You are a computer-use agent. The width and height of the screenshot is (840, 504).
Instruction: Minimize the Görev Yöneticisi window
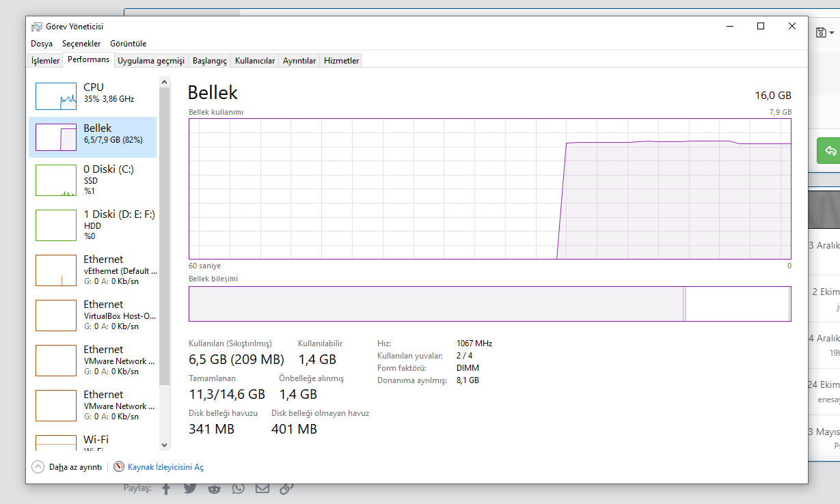click(x=730, y=27)
